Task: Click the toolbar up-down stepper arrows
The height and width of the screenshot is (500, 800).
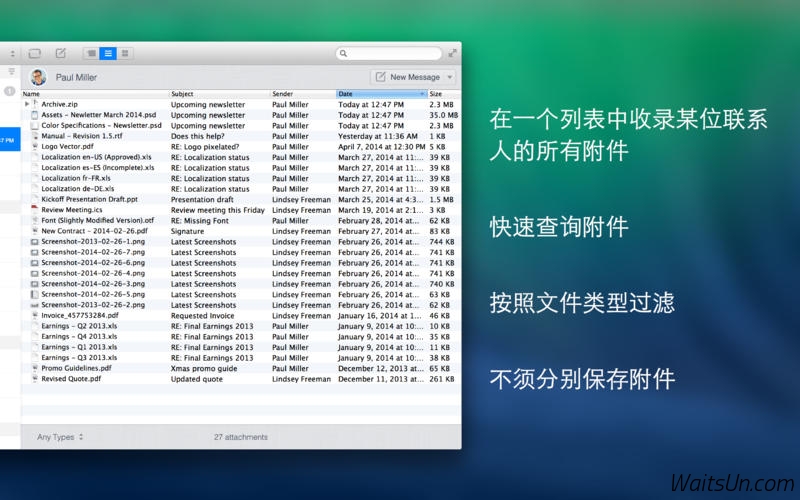Action: [12, 53]
